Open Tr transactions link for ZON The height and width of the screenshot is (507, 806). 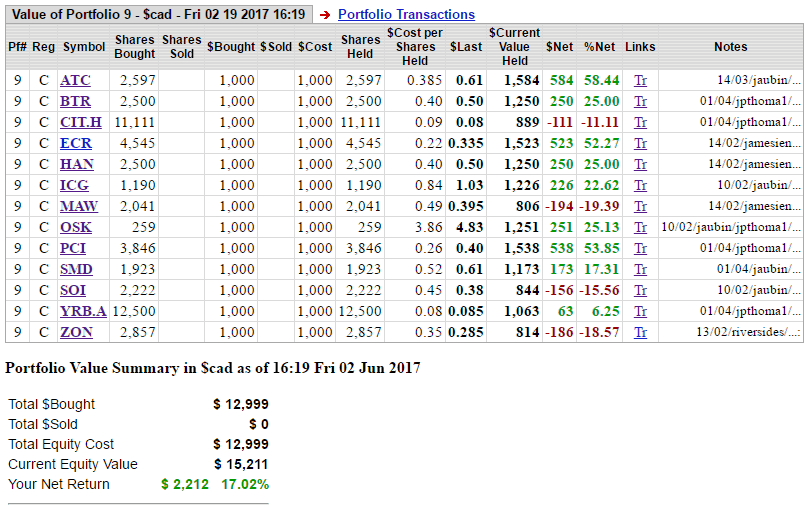coord(640,332)
